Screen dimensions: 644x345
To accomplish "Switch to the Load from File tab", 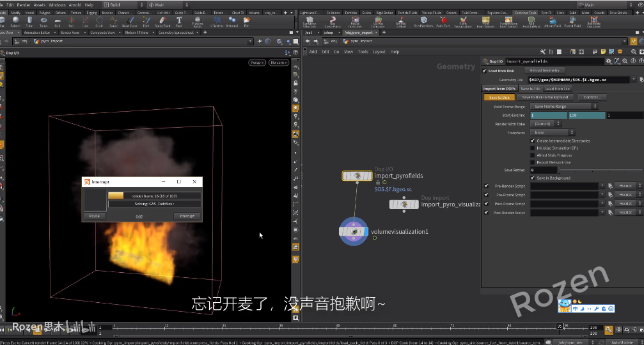I will coord(557,89).
